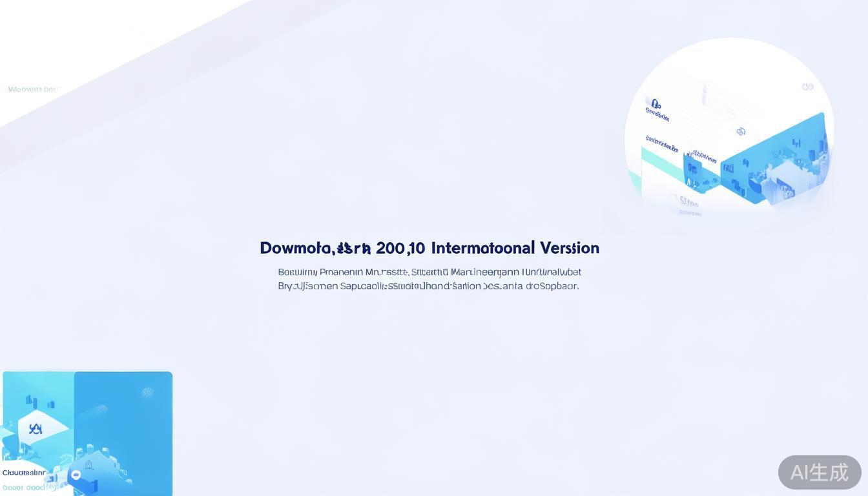
Task: Open the dotted grid icon on the blue card
Action: pyautogui.click(x=147, y=391)
